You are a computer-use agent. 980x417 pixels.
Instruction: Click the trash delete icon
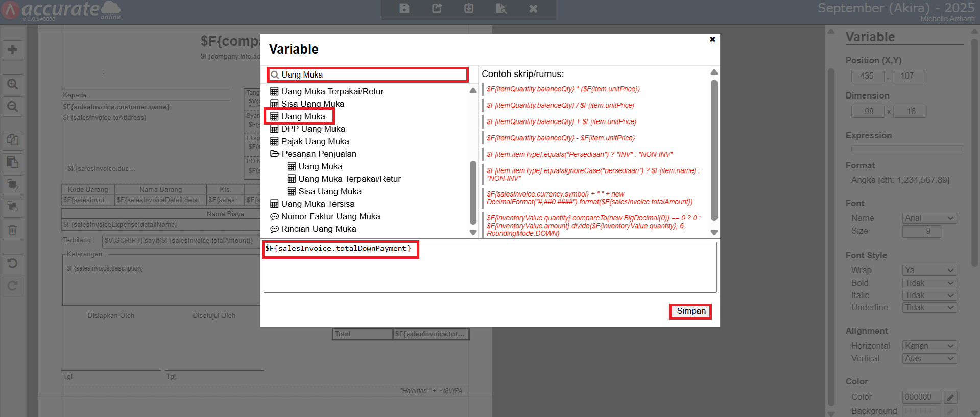(12, 230)
